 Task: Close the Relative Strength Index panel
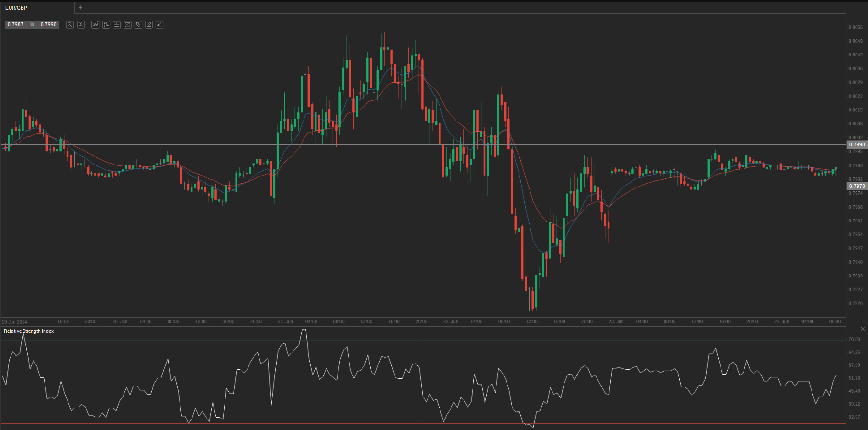(x=863, y=329)
